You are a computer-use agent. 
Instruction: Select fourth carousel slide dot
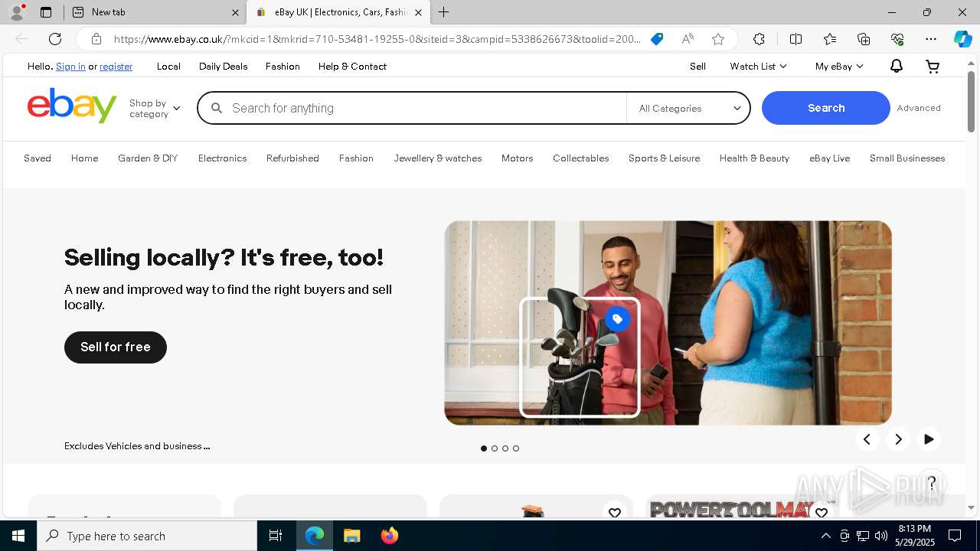pos(516,448)
